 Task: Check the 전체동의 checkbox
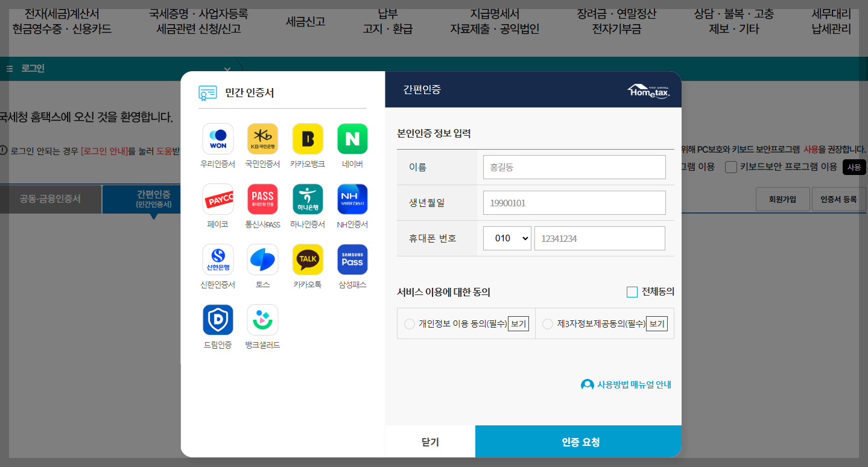tap(632, 292)
